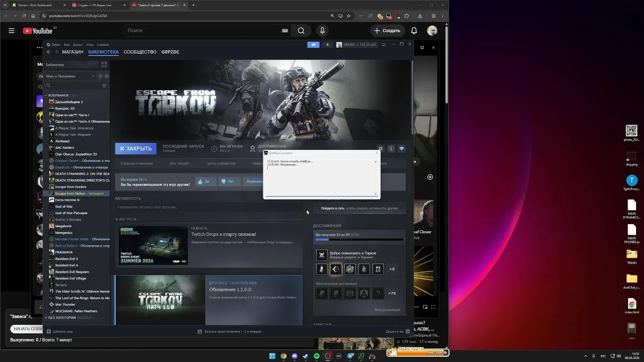Select 'ARC Raiders' in the library list
The width and height of the screenshot is (644, 362).
65,148
